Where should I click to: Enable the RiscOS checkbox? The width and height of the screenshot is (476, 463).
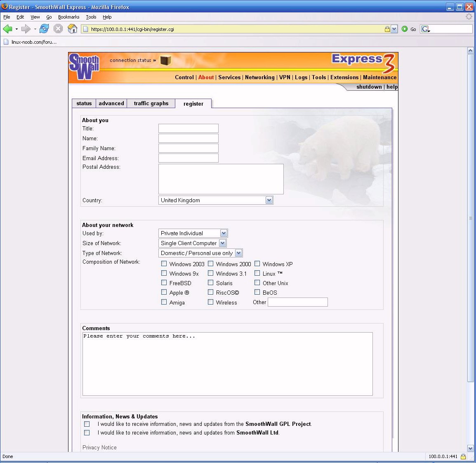coord(210,292)
